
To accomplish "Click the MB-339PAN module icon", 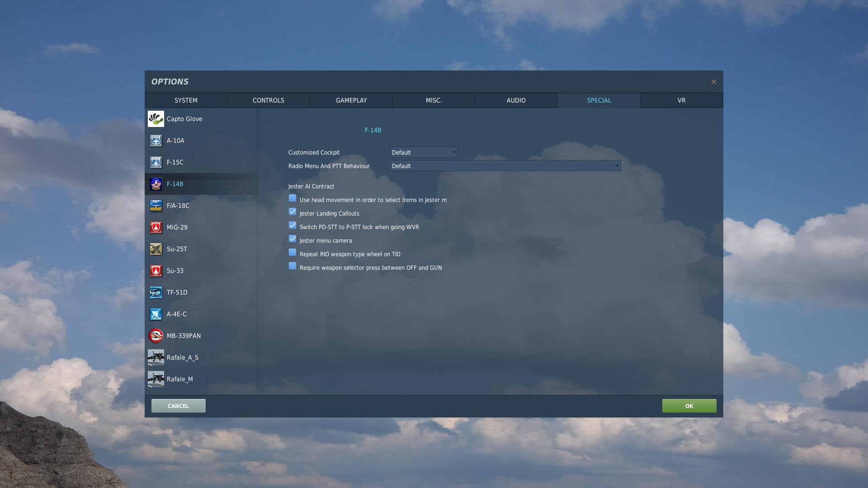I will 156,336.
